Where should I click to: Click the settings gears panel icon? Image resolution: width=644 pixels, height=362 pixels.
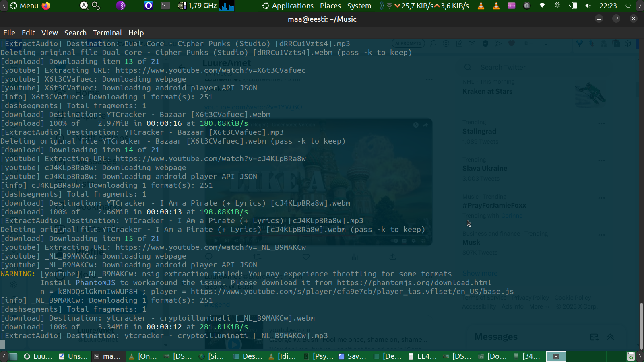[x=96, y=6]
